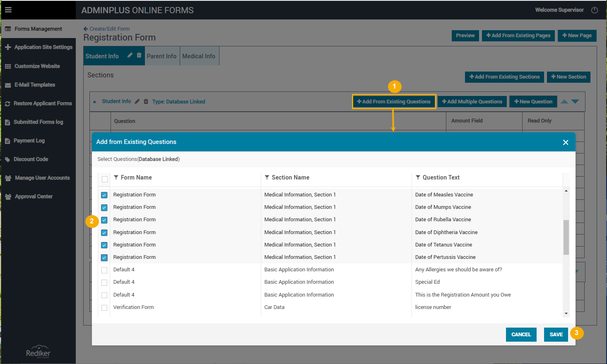Check the Registration Amount you Owe row
Screen dimensions: 607x364
104,295
